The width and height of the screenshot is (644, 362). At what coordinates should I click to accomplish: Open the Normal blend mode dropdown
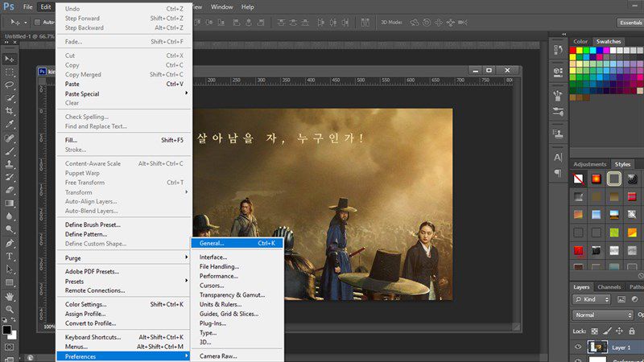(602, 315)
